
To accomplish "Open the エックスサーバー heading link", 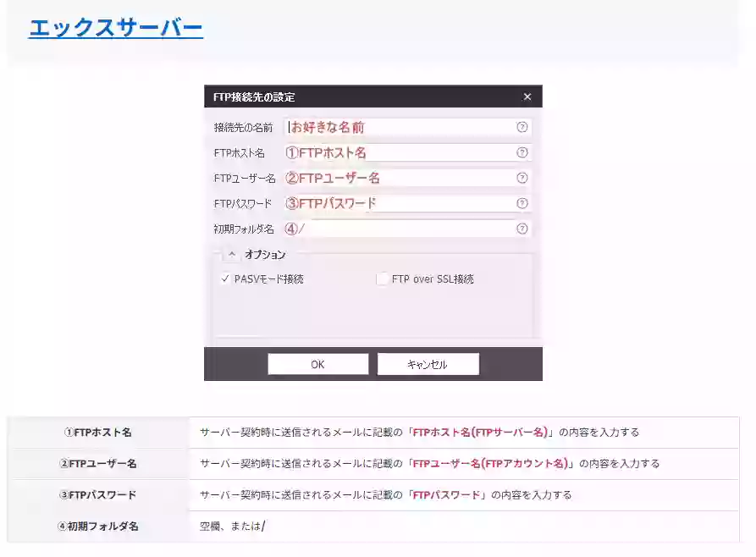I will pyautogui.click(x=116, y=28).
